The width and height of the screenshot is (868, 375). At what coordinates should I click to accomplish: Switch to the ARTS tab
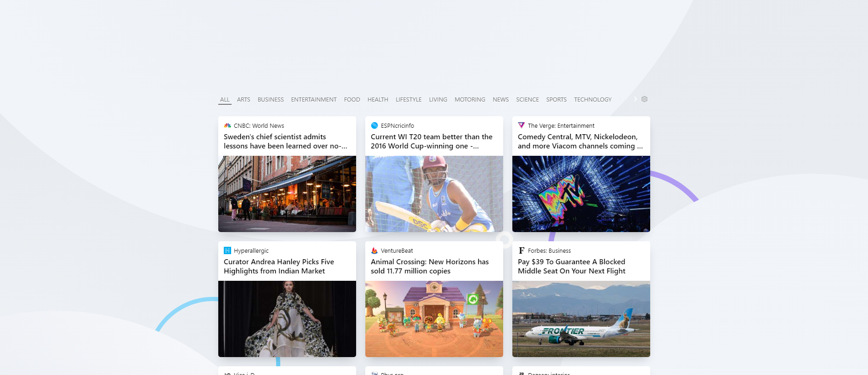[x=244, y=100]
